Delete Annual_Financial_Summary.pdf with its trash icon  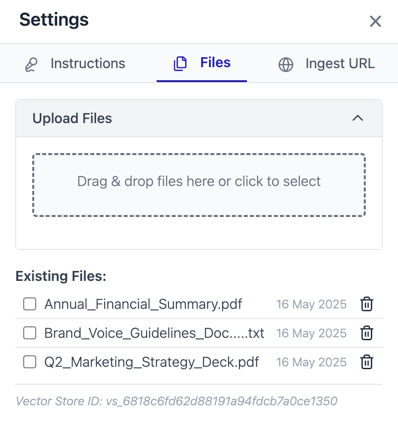(367, 304)
